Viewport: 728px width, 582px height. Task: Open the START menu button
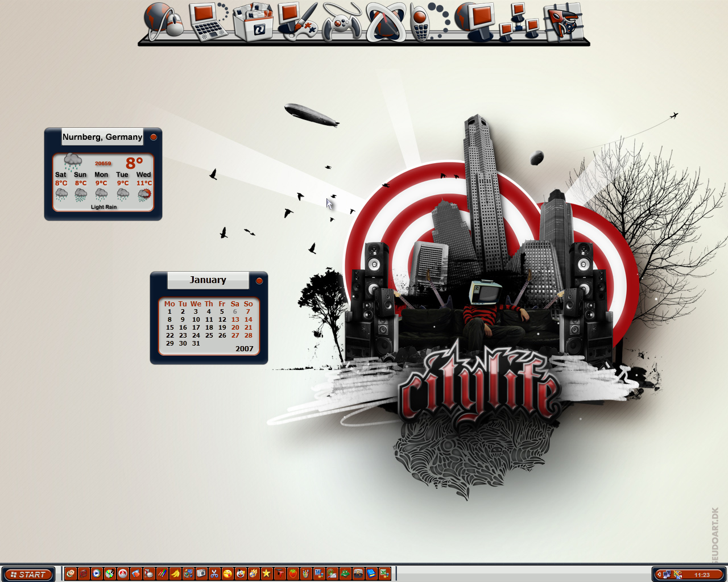pos(28,574)
